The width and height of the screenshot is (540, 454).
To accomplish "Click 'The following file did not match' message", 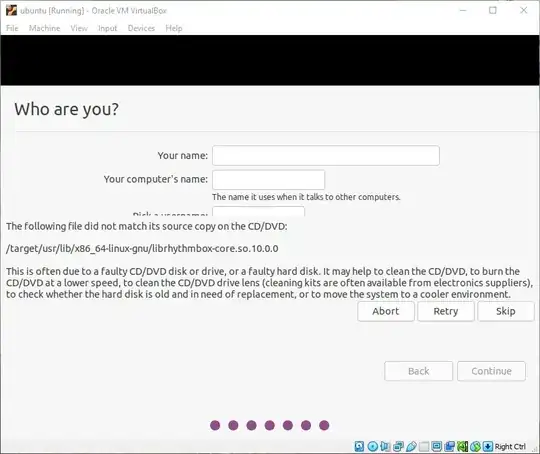I will click(x=146, y=226).
